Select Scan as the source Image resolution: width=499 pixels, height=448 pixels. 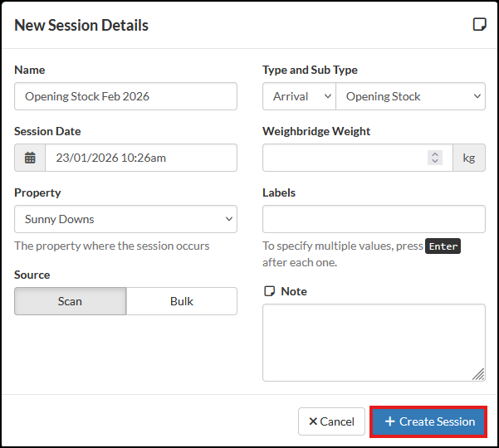(x=71, y=301)
